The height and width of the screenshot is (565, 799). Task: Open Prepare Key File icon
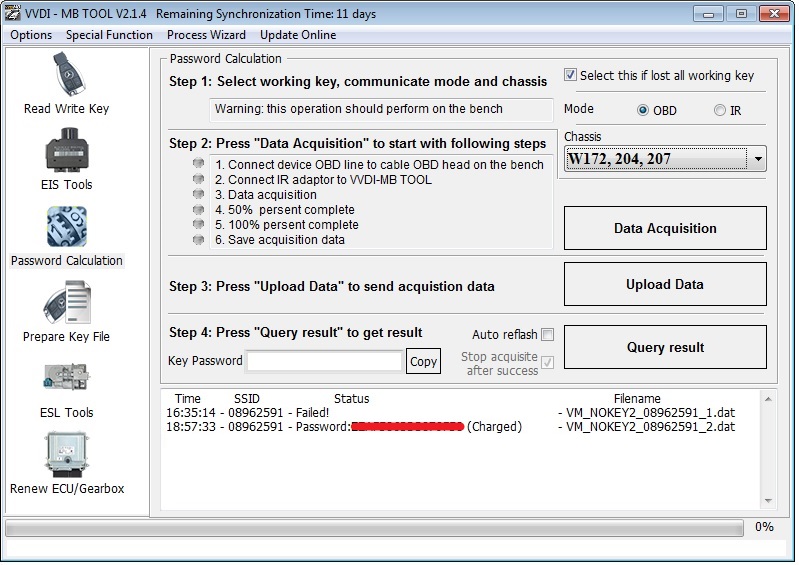[67, 302]
